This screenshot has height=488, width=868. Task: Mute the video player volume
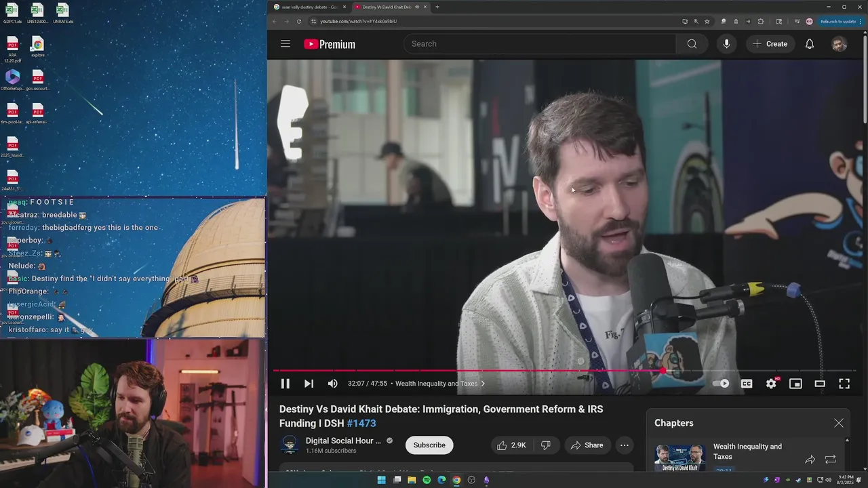[332, 384]
